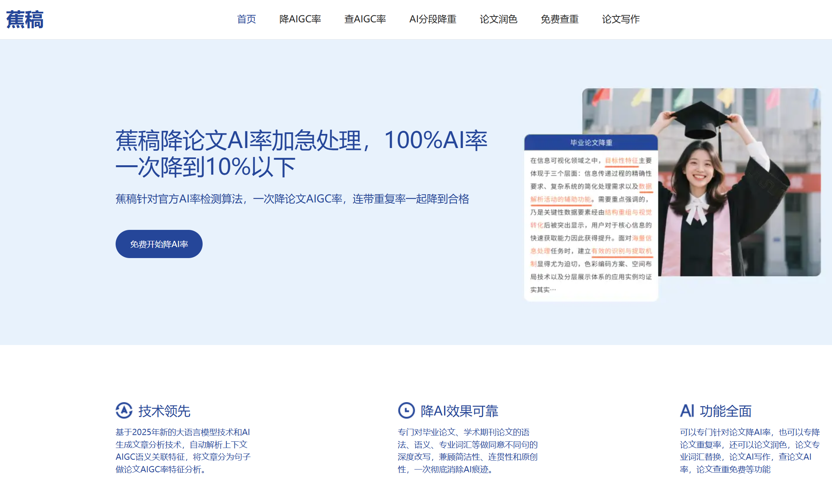Open the 论文润色 navigation link
The height and width of the screenshot is (504, 832).
pyautogui.click(x=498, y=19)
